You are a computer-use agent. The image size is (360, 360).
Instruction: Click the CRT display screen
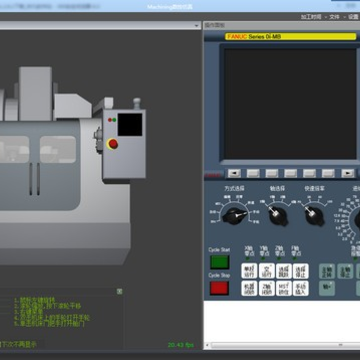click(x=290, y=104)
